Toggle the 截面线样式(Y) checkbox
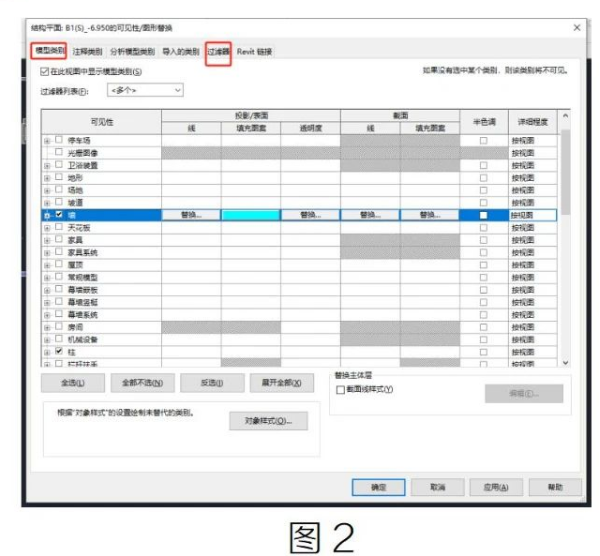 pos(340,390)
